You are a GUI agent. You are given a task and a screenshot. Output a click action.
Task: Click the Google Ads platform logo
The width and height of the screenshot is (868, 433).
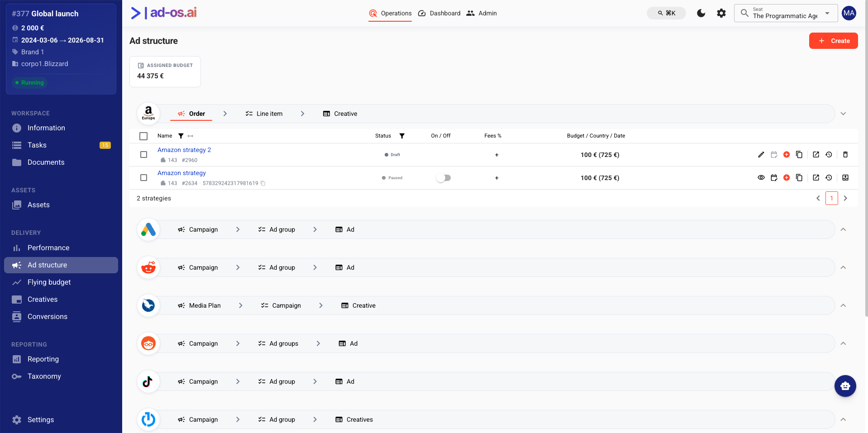pyautogui.click(x=148, y=229)
